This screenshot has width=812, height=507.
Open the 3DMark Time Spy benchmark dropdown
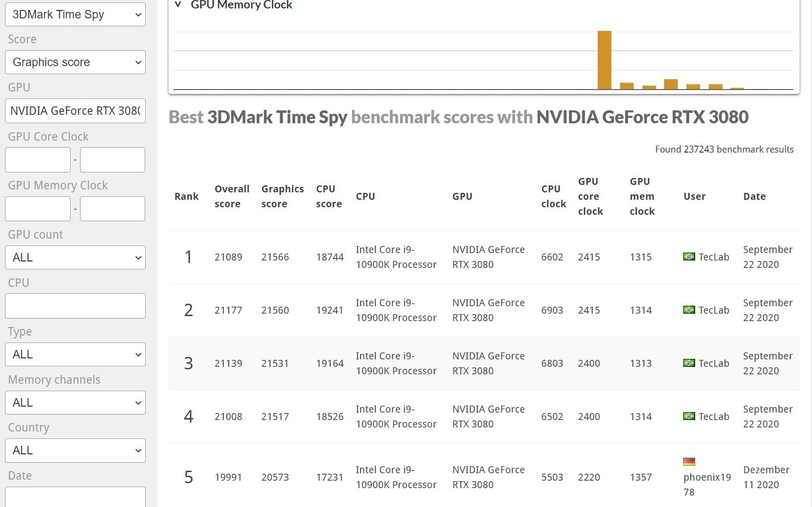(x=75, y=14)
